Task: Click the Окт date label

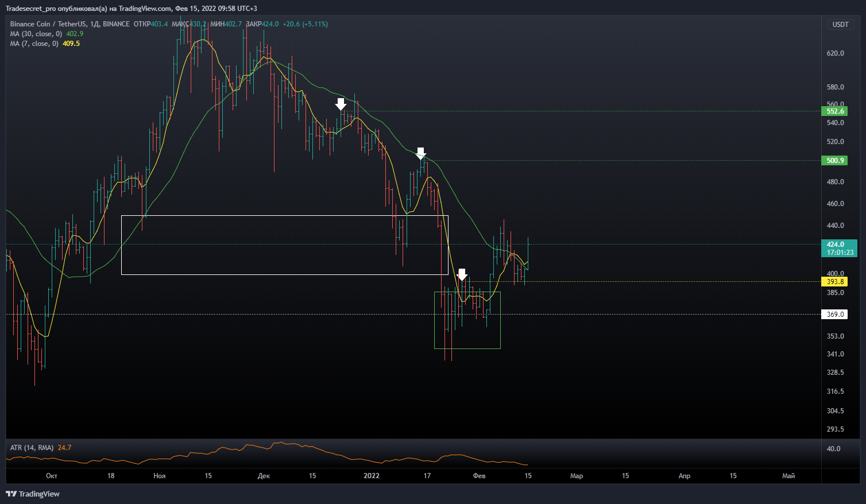Action: click(x=52, y=476)
